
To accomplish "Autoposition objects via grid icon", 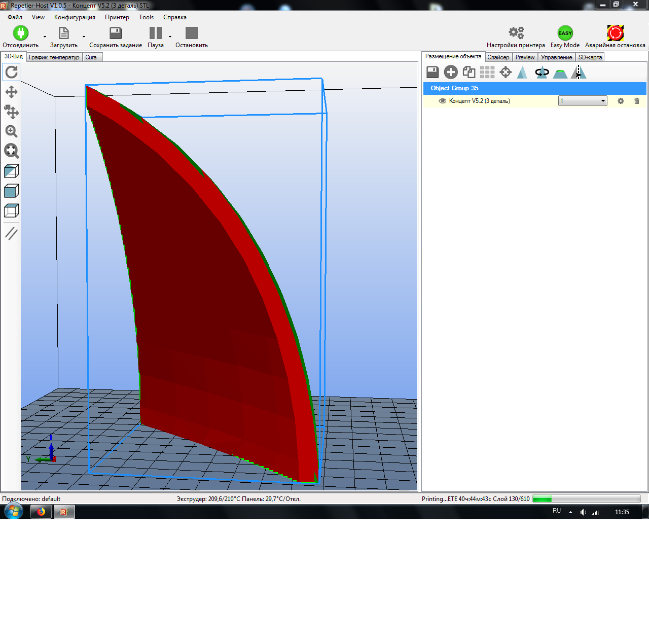I will point(487,72).
